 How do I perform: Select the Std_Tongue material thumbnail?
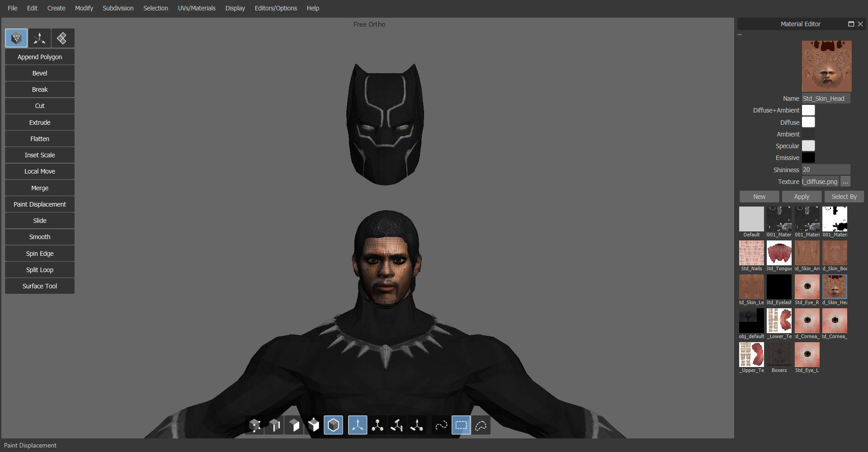coord(779,253)
